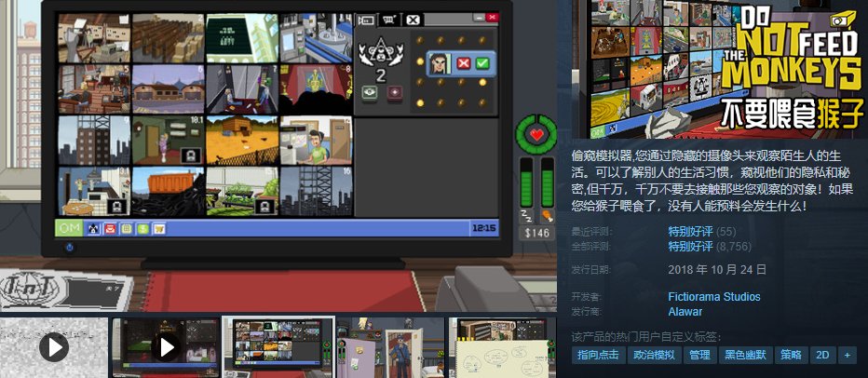Click the 策略 tag

tap(791, 356)
